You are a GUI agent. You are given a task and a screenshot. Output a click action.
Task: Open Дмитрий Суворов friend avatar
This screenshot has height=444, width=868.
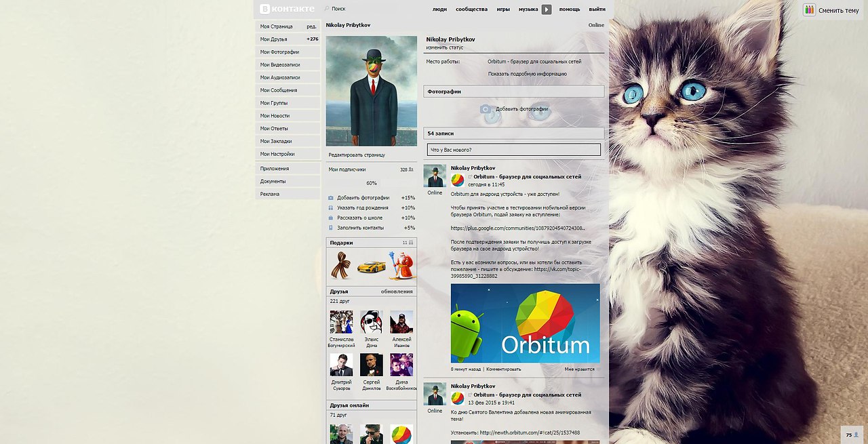click(x=341, y=365)
